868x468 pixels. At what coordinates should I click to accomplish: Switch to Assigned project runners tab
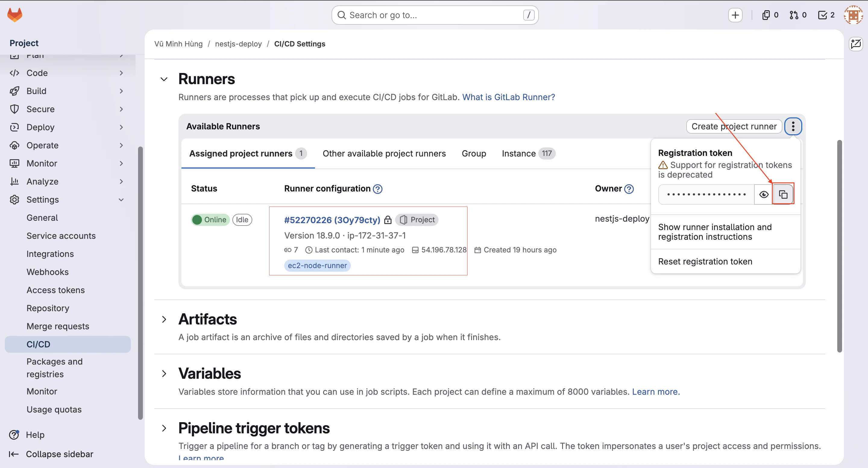[248, 153]
